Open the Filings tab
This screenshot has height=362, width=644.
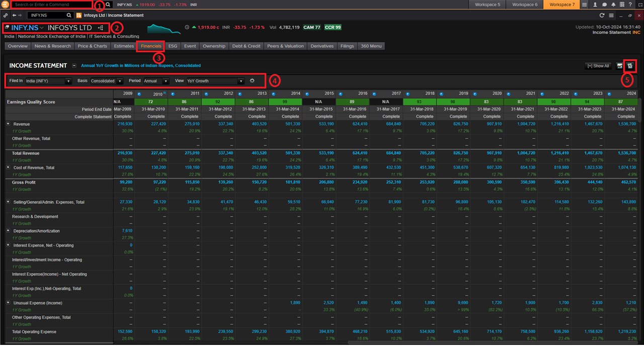coord(347,46)
